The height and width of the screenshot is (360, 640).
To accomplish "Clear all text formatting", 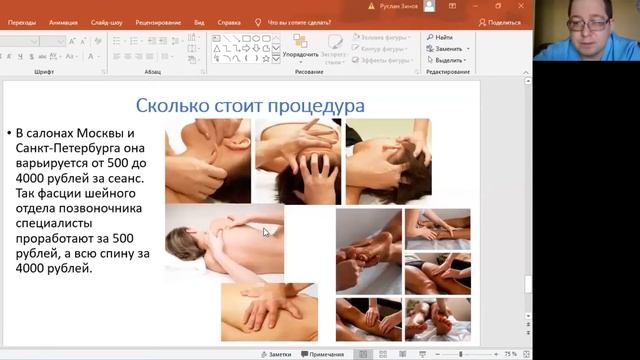I will tap(98, 41).
